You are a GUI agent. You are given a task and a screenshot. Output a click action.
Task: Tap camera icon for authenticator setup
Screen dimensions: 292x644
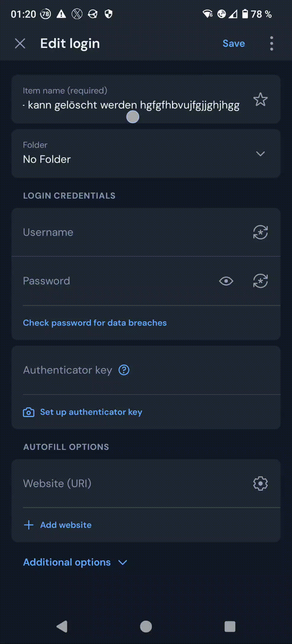click(29, 412)
